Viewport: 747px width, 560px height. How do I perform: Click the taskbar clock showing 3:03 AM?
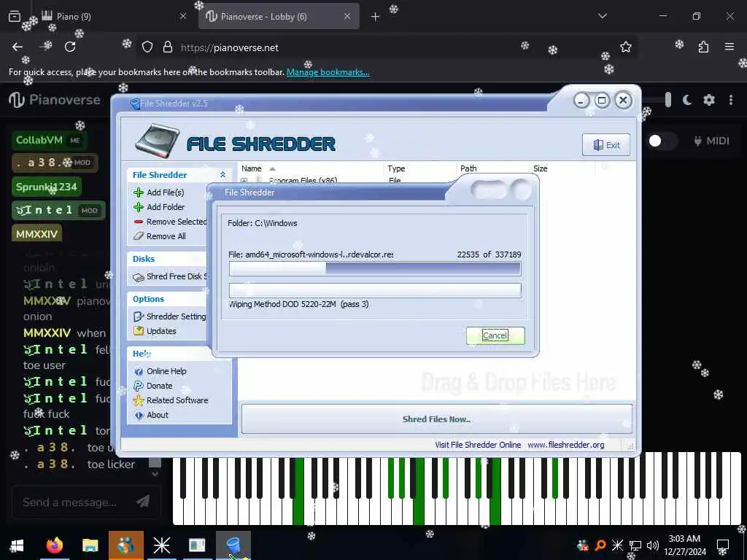(684, 545)
